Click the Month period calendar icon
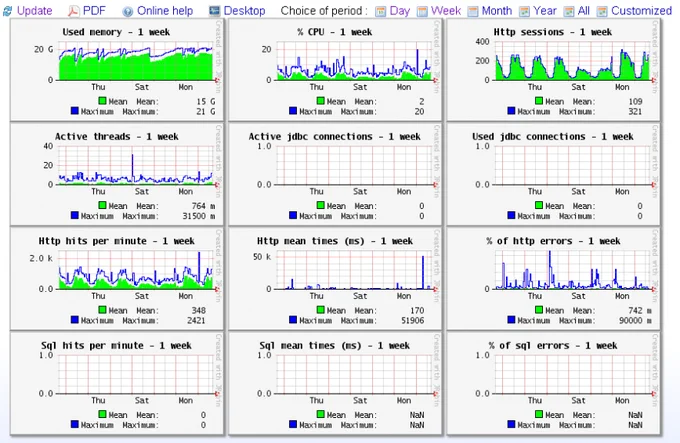 pyautogui.click(x=473, y=11)
